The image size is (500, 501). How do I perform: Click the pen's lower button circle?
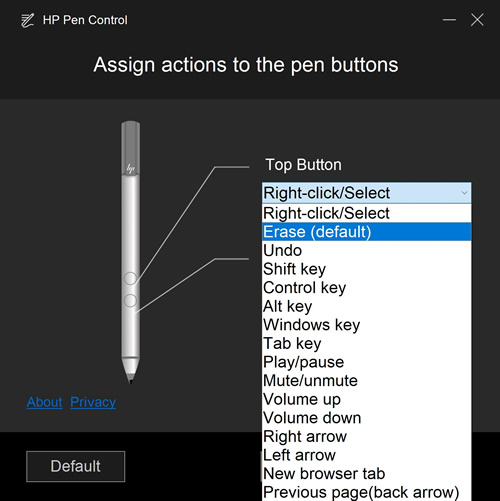coord(130,301)
